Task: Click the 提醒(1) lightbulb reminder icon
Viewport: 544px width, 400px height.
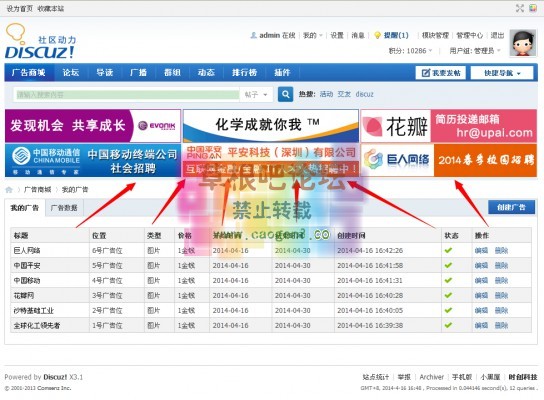Action: [x=377, y=35]
